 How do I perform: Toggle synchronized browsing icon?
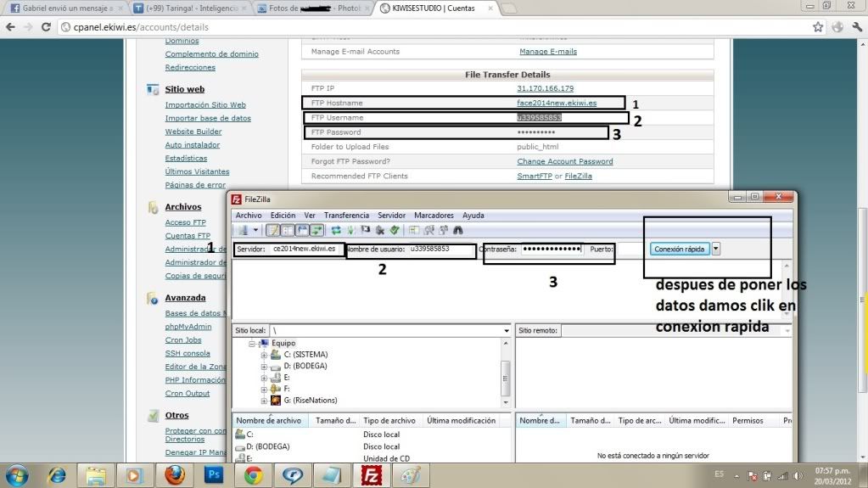click(443, 230)
